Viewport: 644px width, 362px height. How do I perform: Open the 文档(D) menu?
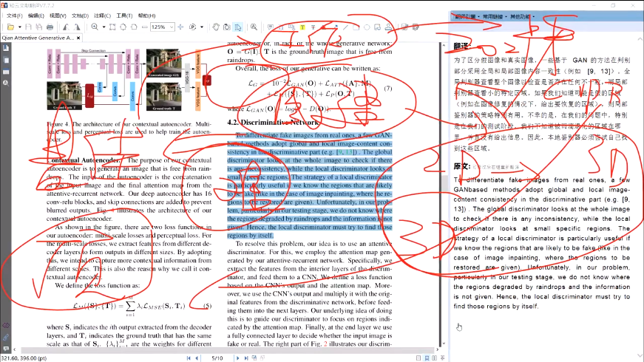pos(80,16)
